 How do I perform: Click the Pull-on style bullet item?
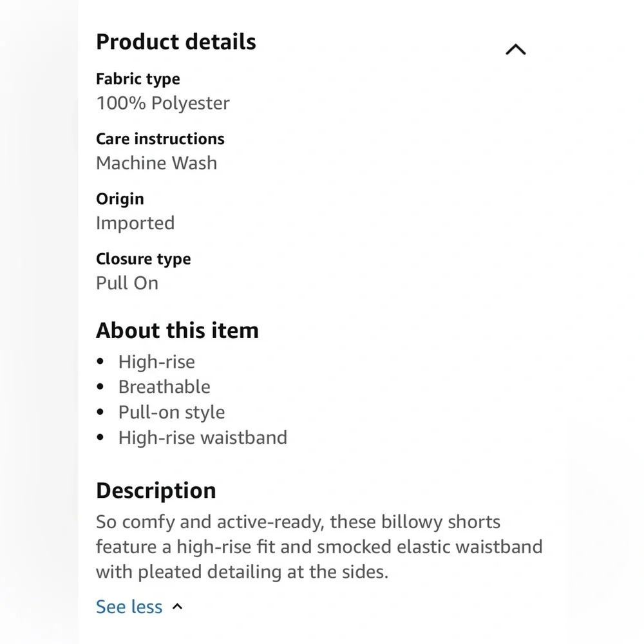click(x=172, y=412)
